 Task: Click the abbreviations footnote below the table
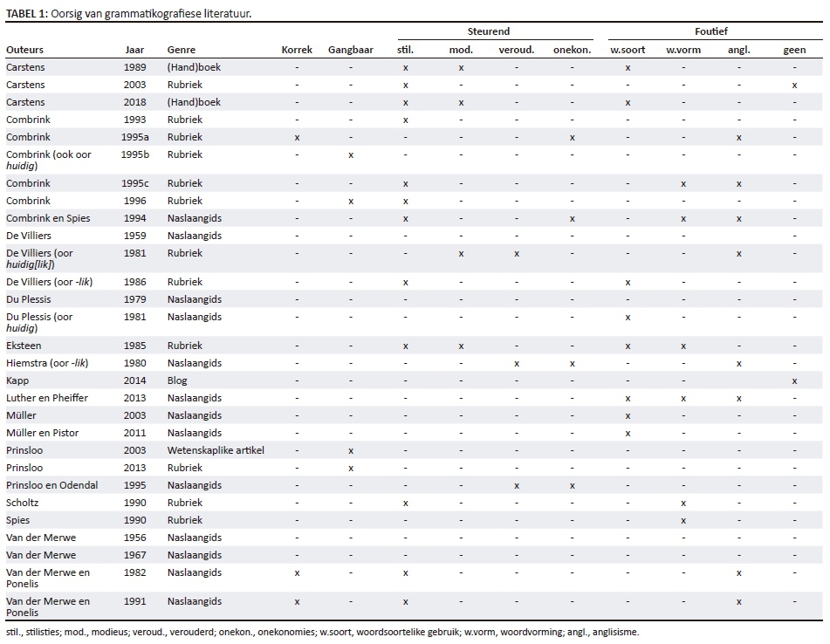click(x=321, y=632)
